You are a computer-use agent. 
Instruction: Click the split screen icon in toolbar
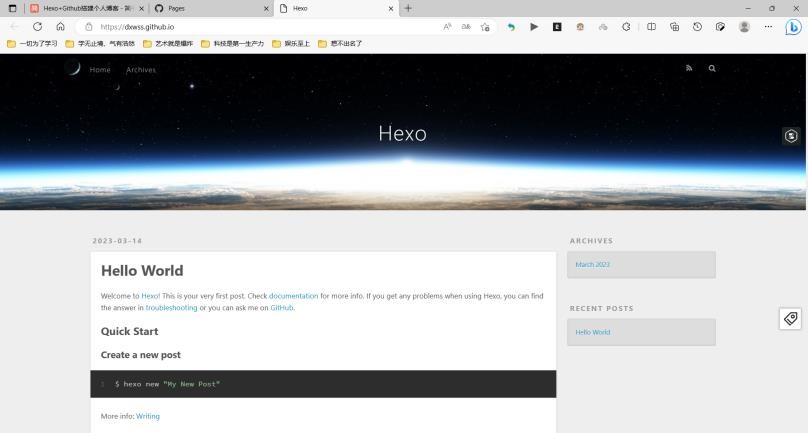pos(651,27)
